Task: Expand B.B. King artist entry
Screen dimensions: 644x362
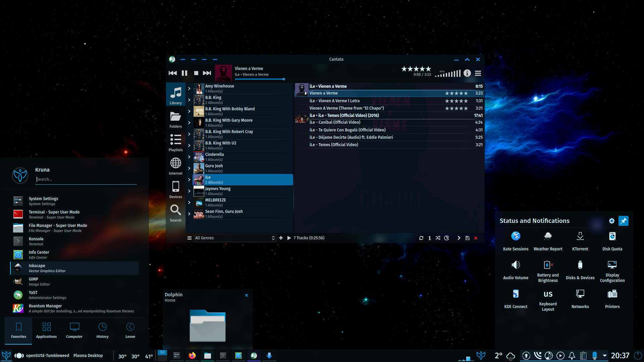Action: click(x=189, y=100)
